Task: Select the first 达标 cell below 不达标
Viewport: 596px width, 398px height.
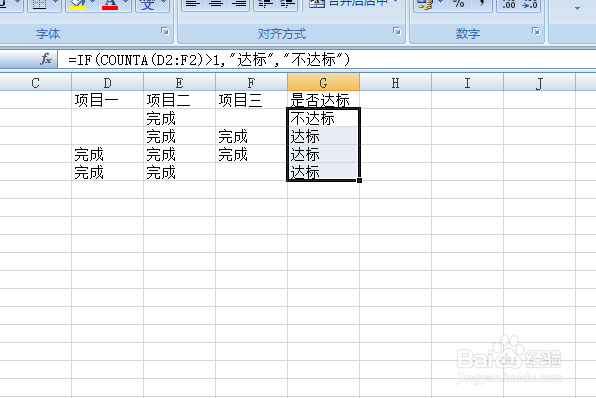Action: (323, 136)
